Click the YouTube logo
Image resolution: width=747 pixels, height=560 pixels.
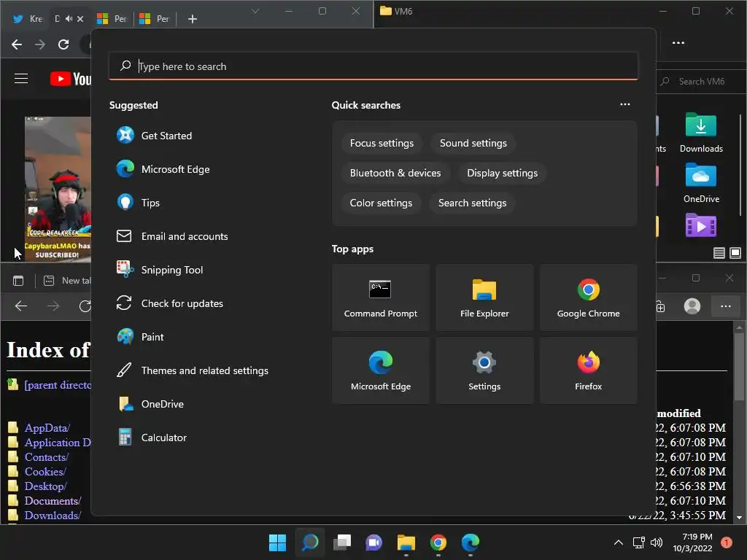click(x=70, y=79)
